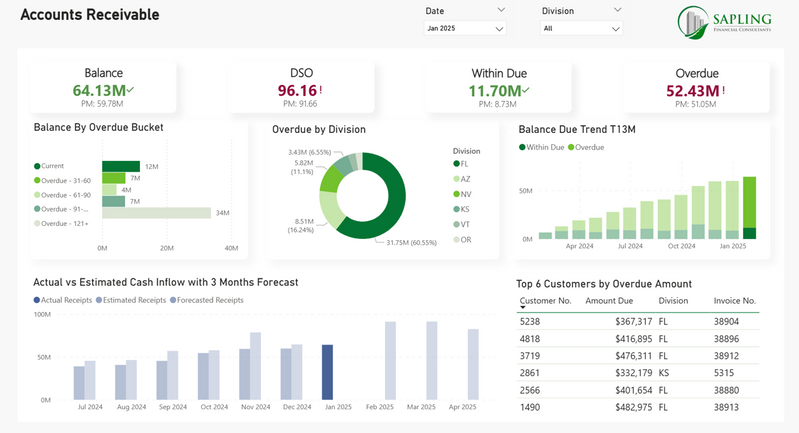Click the Sapling Financial Consultants logo

pyautogui.click(x=725, y=21)
